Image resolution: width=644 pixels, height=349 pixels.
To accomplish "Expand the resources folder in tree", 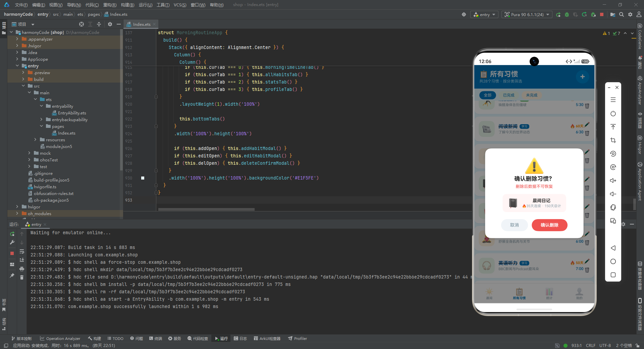I will [x=35, y=140].
